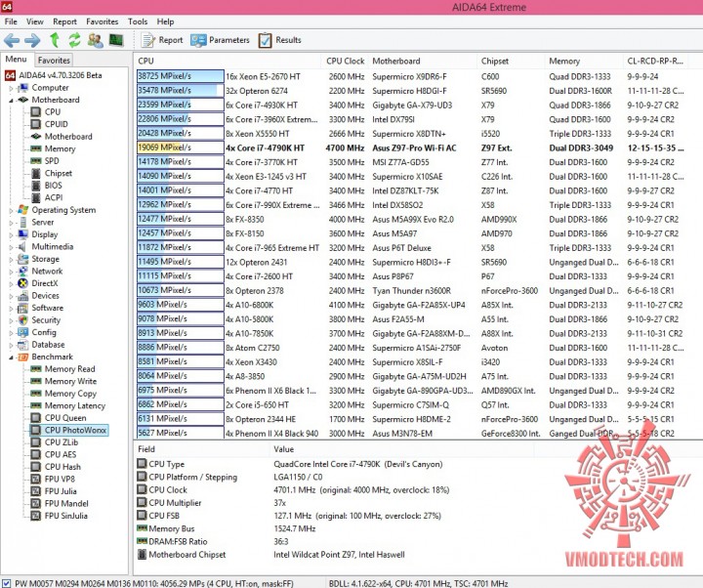
Task: Click the Back arrow toolbar icon
Action: point(12,40)
